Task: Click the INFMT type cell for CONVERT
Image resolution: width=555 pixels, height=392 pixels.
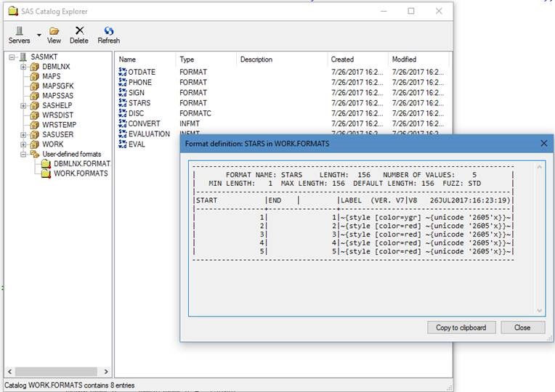Action: [x=190, y=124]
